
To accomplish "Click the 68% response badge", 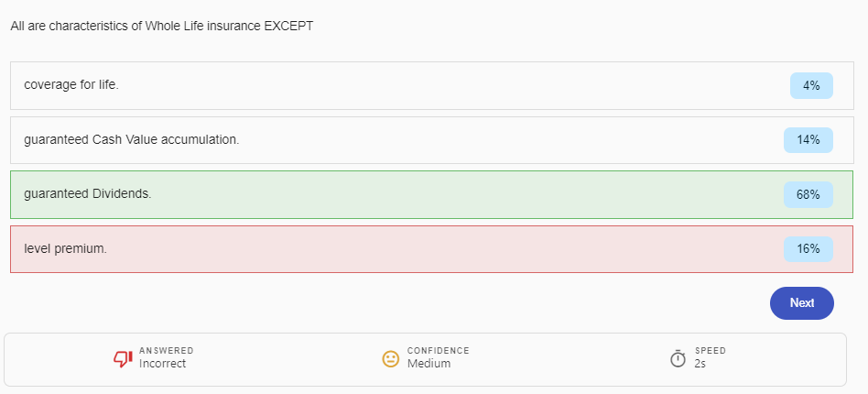I will click(808, 194).
